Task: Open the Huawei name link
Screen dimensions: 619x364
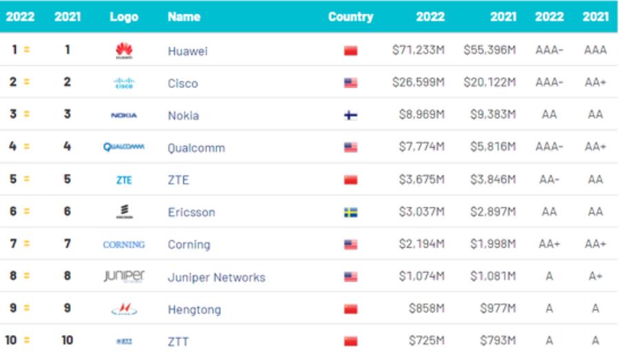Action: click(187, 52)
